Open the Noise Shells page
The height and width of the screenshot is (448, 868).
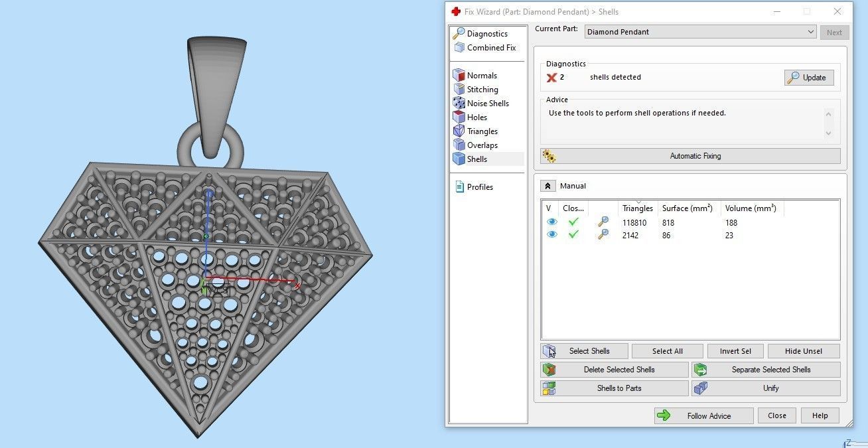pos(488,104)
